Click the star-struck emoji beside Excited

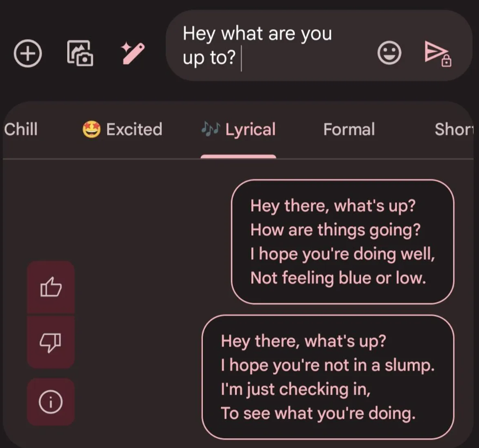tap(91, 130)
